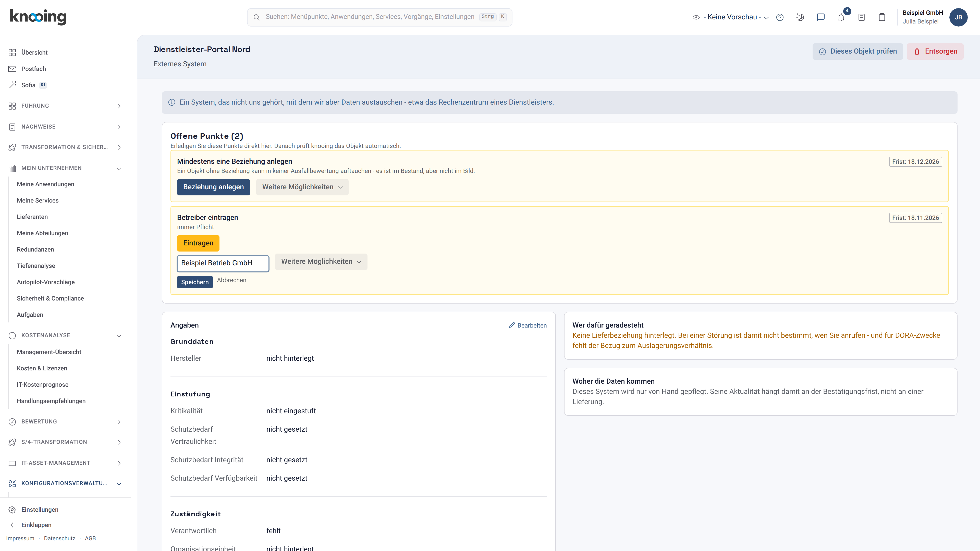
Task: Click the Beziehung anlegen button
Action: coord(213,187)
